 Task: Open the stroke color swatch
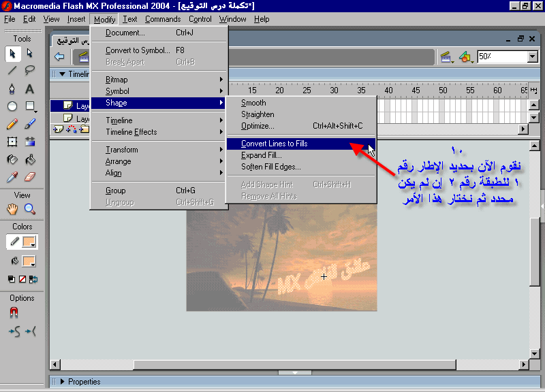pyautogui.click(x=29, y=242)
